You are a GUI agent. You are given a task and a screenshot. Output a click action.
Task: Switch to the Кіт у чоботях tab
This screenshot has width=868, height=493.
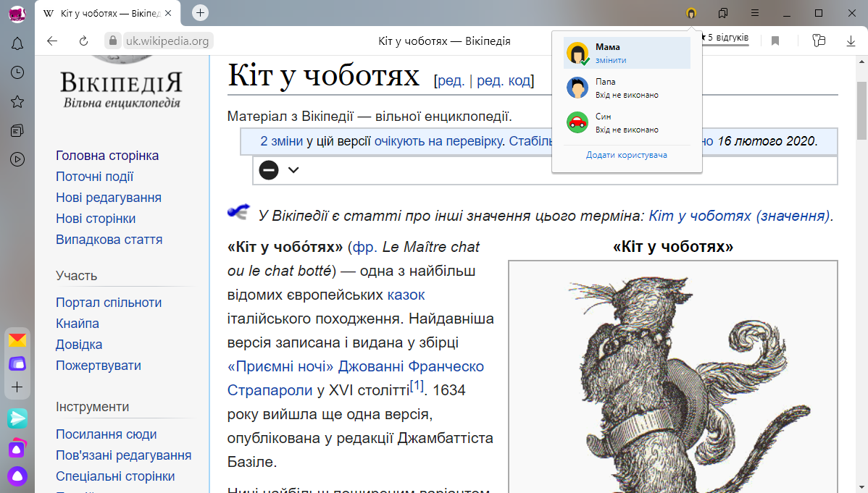tap(109, 13)
